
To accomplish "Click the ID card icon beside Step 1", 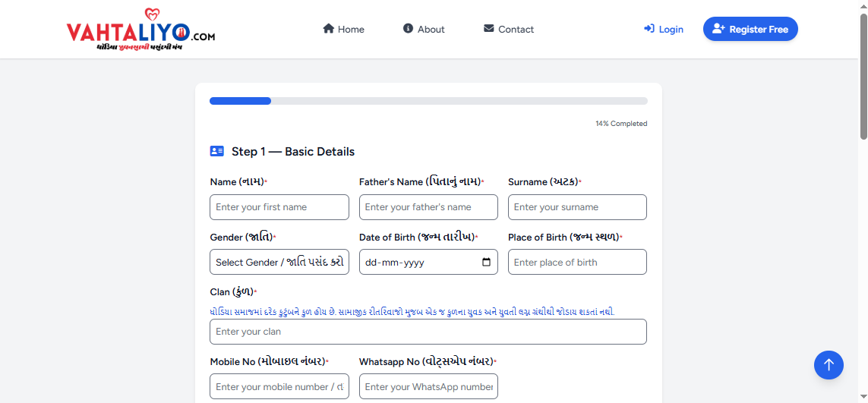I will tap(217, 151).
